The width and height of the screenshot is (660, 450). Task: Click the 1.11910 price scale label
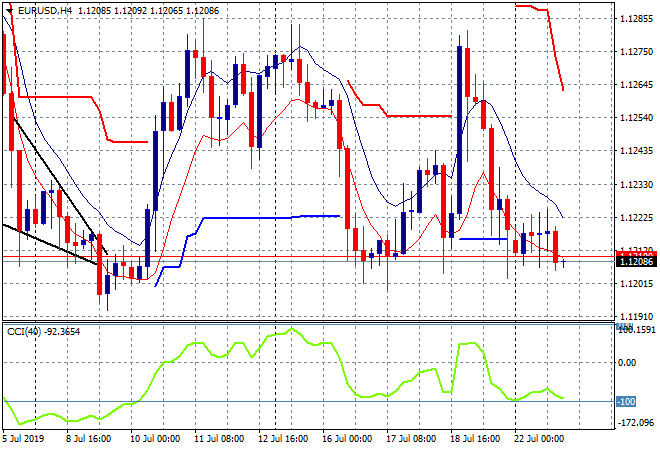click(636, 317)
